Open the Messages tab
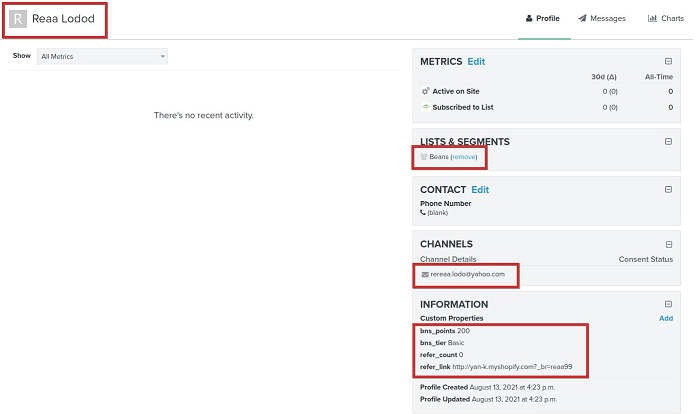Image resolution: width=698 pixels, height=414 pixels. (x=602, y=18)
